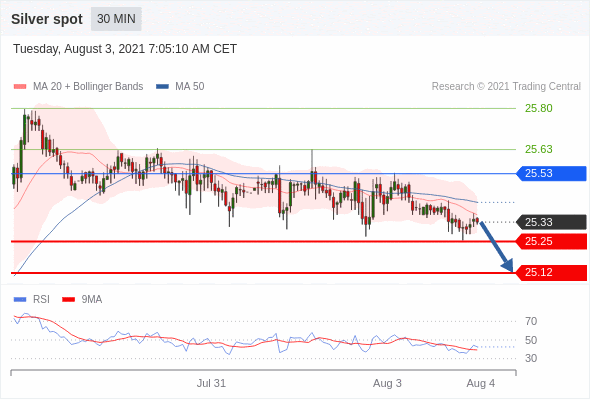590x400 pixels.
Task: Click the green 25.63 resistance label
Action: (x=539, y=149)
